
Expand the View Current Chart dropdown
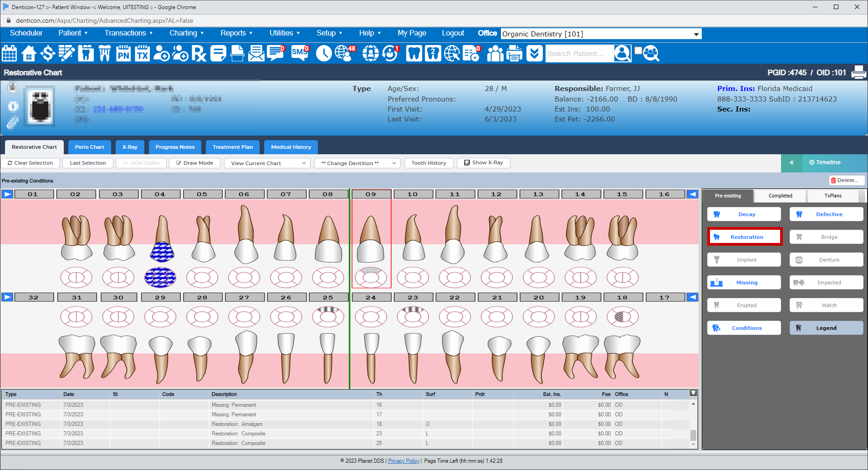tap(267, 163)
